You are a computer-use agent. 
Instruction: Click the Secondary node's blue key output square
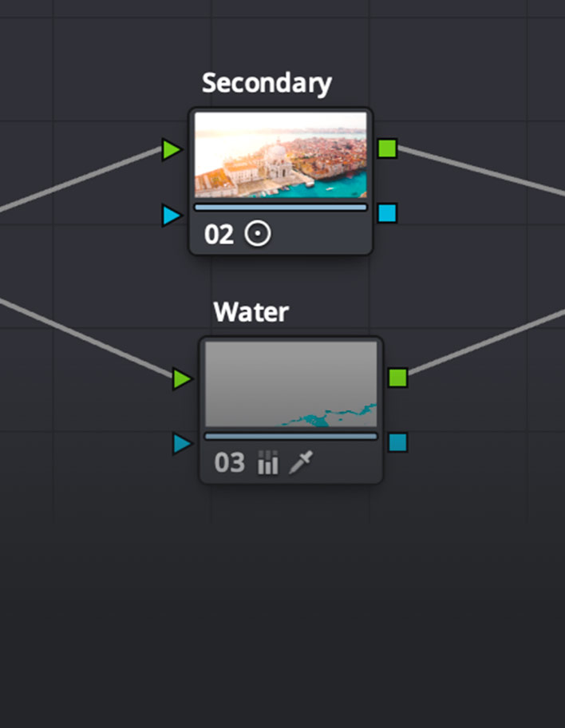pyautogui.click(x=387, y=213)
